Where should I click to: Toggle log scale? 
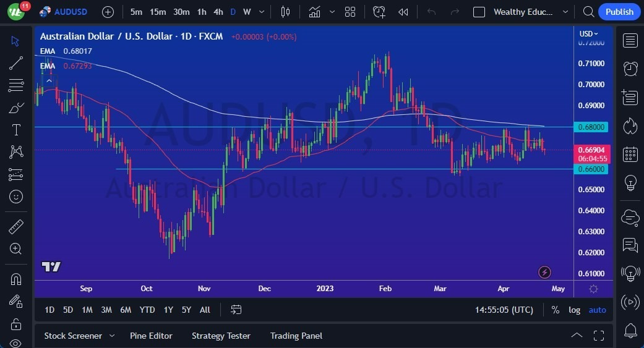click(574, 310)
